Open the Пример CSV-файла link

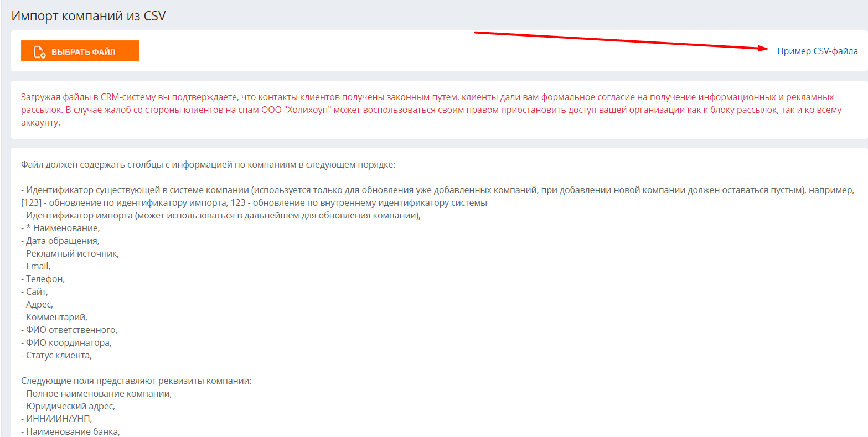pyautogui.click(x=818, y=51)
